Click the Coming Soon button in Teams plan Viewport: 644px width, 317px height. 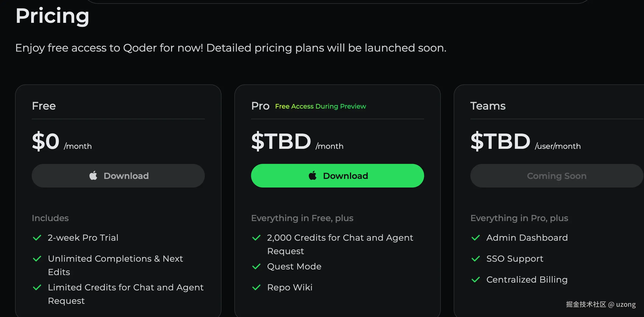556,176
